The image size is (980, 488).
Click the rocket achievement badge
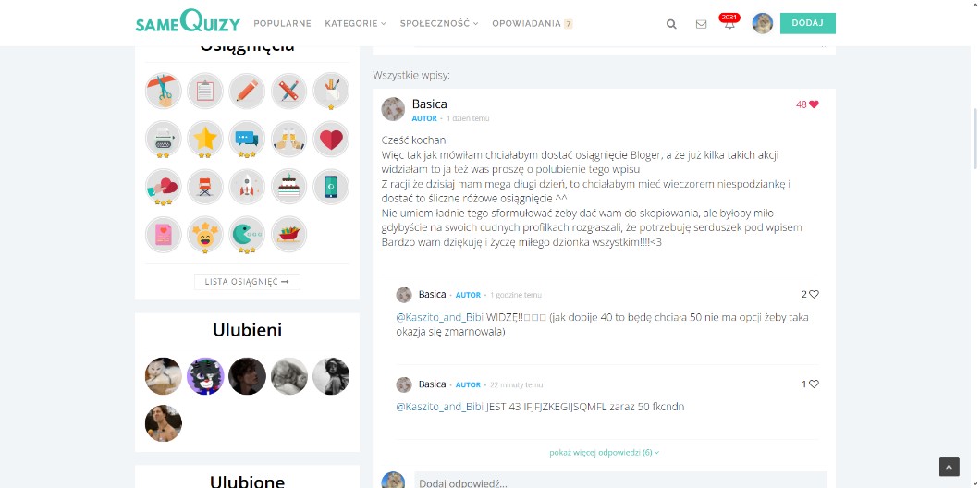point(247,186)
